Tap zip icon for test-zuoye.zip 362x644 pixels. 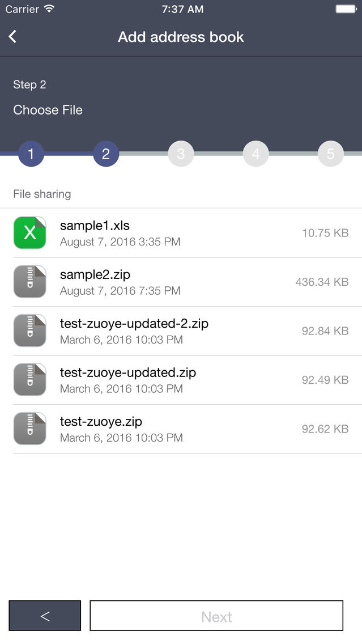click(x=29, y=429)
